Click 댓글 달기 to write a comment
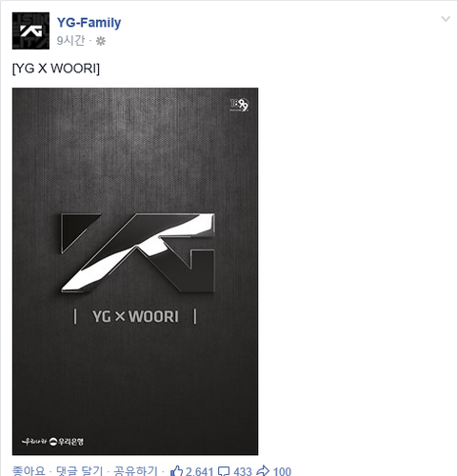 coord(80,470)
